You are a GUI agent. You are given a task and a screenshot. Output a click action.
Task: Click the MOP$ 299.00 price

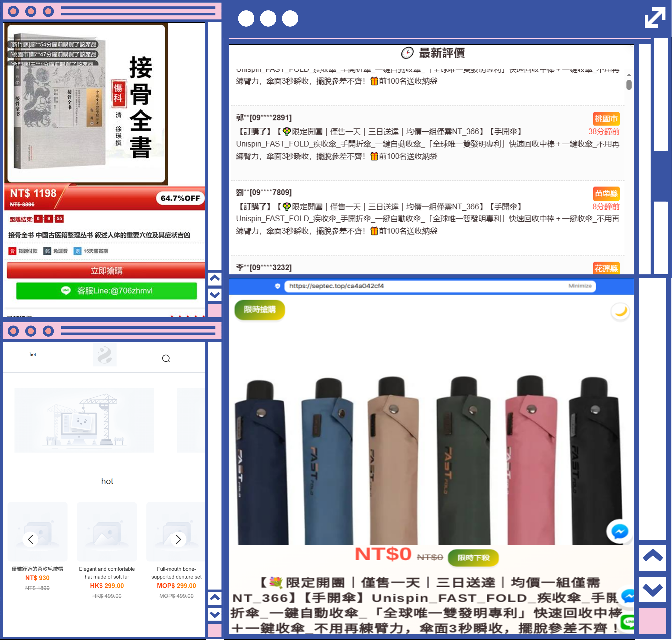click(x=176, y=586)
